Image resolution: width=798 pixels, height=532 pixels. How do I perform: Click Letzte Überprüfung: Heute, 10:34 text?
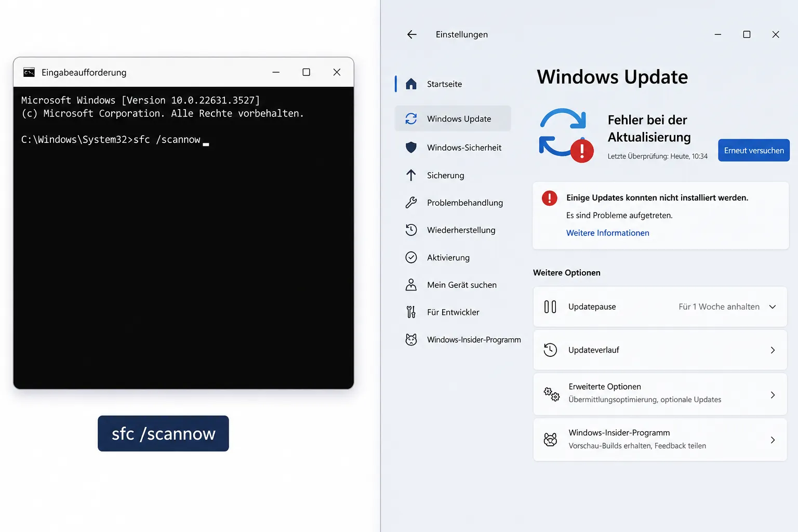tap(658, 156)
